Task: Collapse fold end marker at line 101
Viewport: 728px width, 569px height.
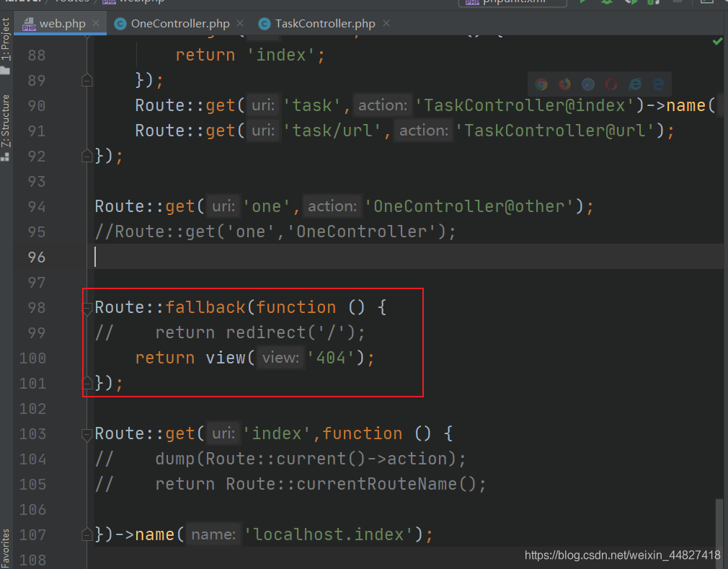Action: click(x=86, y=383)
